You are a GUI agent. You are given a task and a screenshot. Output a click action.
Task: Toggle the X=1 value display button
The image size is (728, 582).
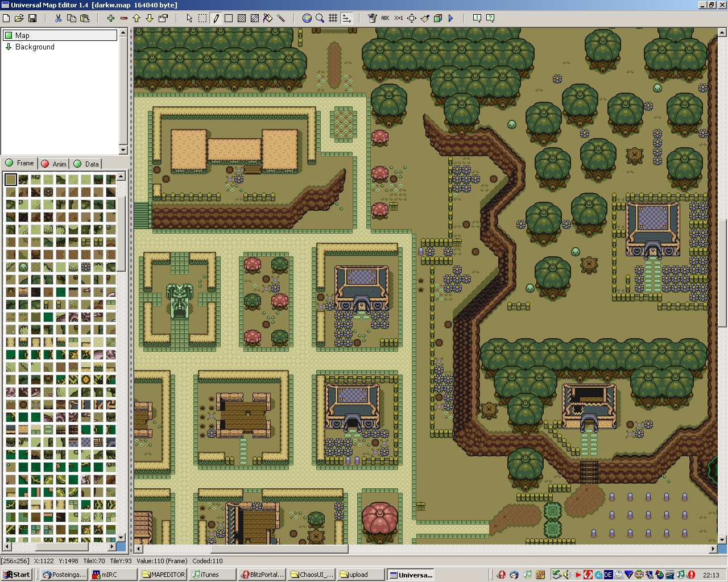(398, 18)
